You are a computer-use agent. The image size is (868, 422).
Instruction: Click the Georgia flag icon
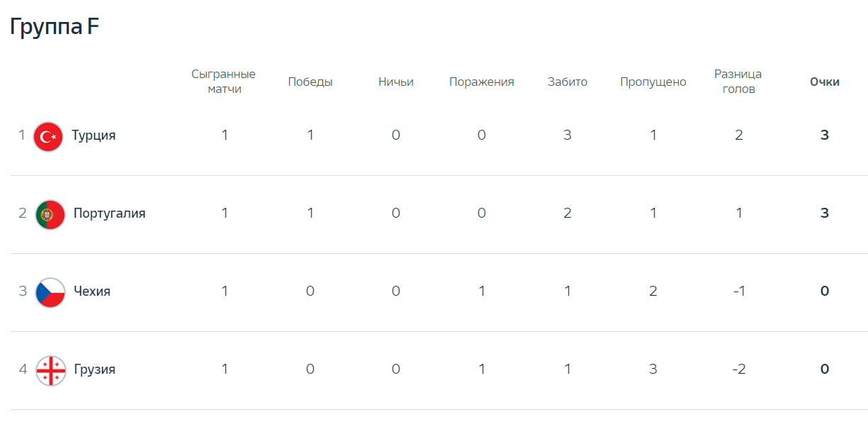coord(50,370)
